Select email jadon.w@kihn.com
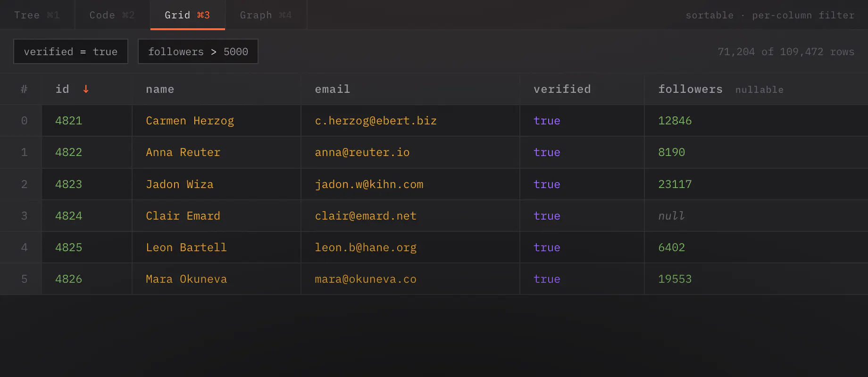This screenshot has width=868, height=377. tap(369, 184)
